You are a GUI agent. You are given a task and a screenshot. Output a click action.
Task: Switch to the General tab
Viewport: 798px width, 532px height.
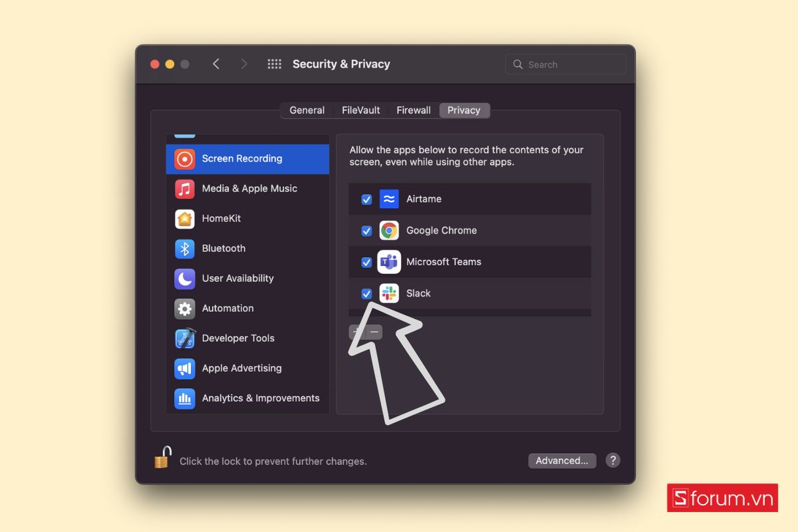pos(307,110)
